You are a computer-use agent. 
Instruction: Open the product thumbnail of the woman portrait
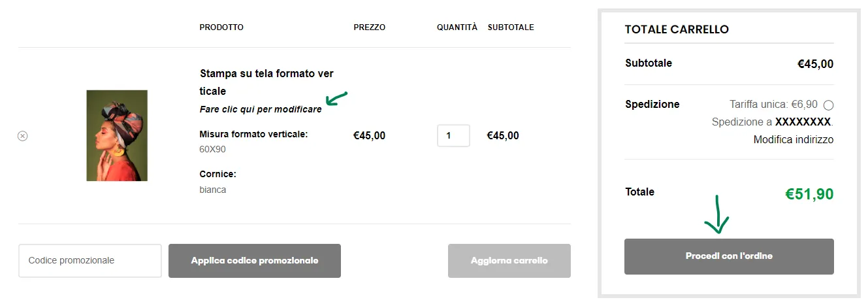coord(117,135)
